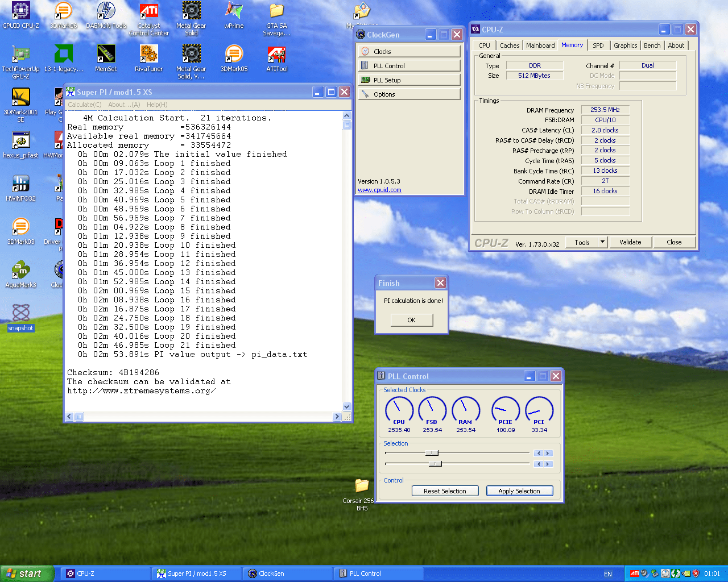Click OK in the Finish dialog
The width and height of the screenshot is (728, 582).
tap(412, 320)
